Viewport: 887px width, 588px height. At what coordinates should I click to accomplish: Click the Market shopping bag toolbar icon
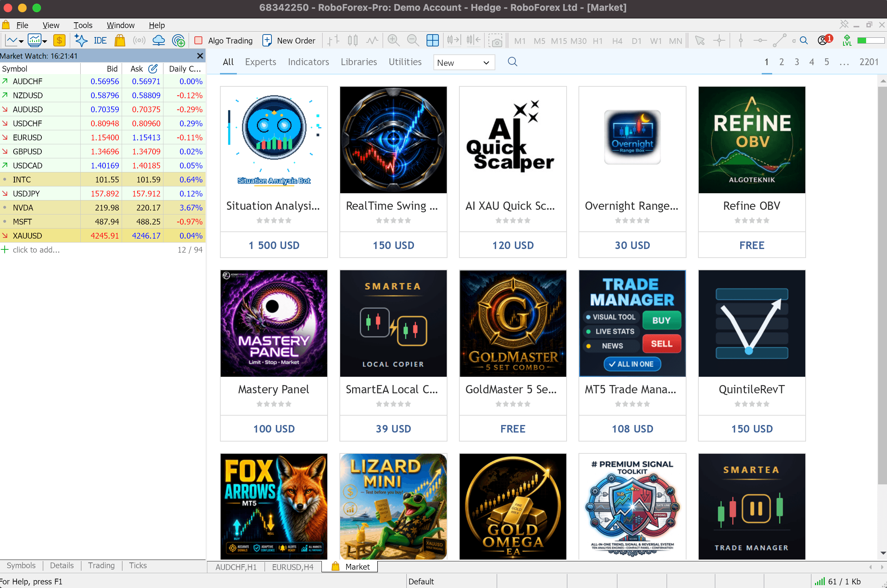click(x=120, y=40)
